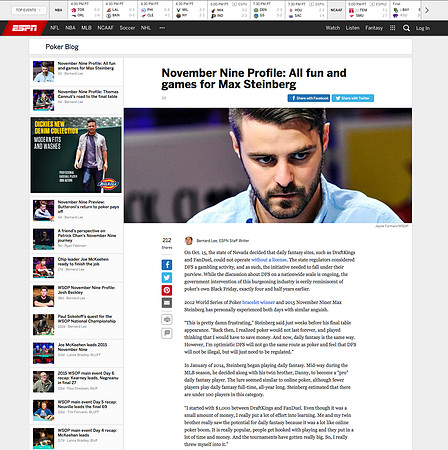
Task: Select the NCAAF scoreboard tab
Action: 336,10
